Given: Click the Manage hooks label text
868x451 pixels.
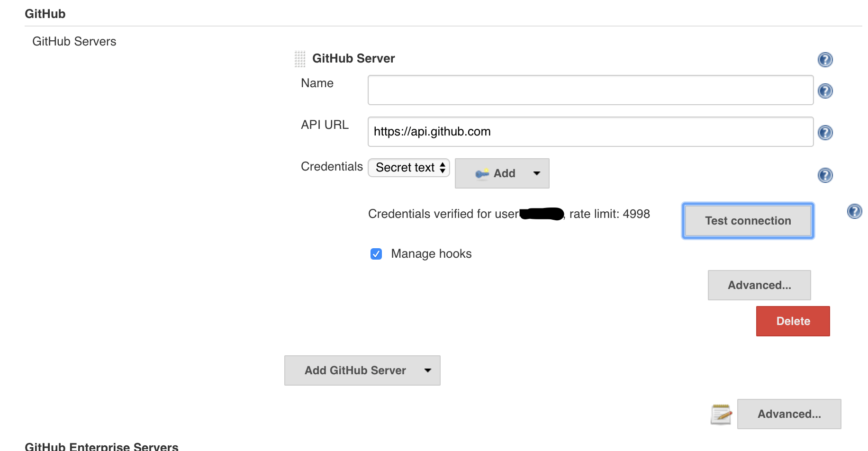Looking at the screenshot, I should pyautogui.click(x=431, y=254).
